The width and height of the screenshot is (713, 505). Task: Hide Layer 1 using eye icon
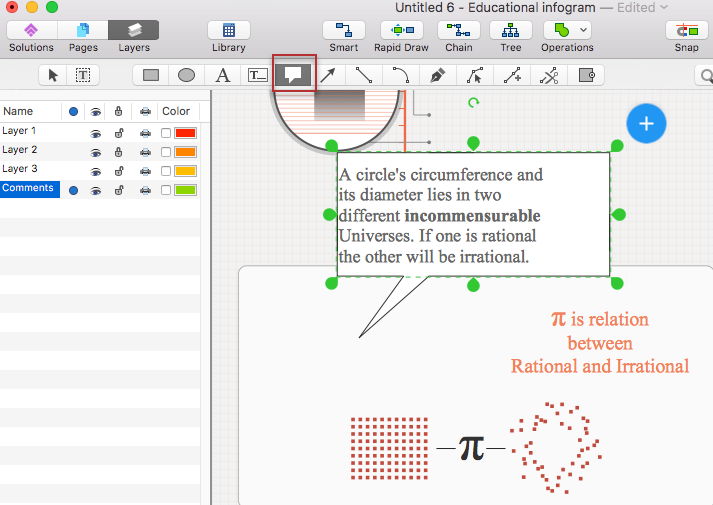(96, 133)
